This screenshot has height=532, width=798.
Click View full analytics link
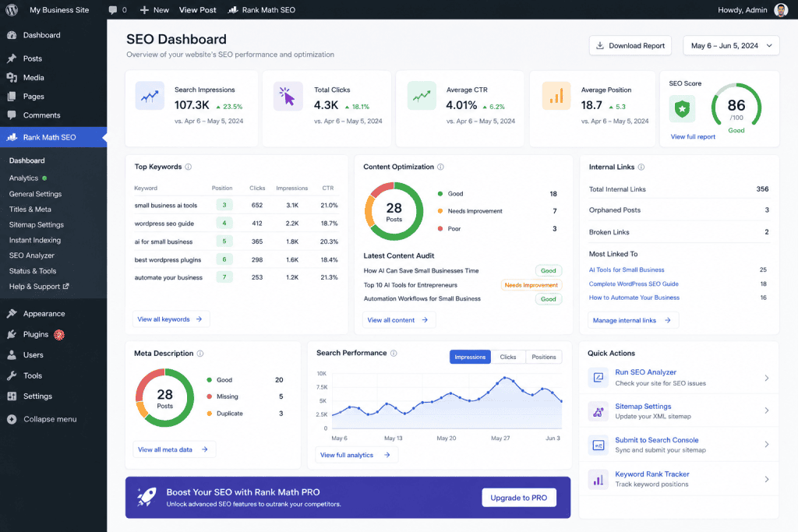[355, 455]
